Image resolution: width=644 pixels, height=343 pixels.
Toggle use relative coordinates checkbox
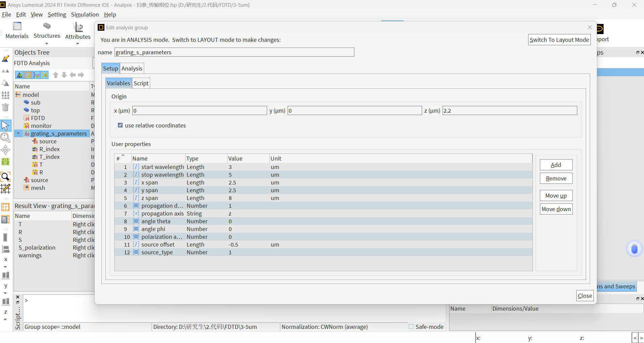(120, 125)
